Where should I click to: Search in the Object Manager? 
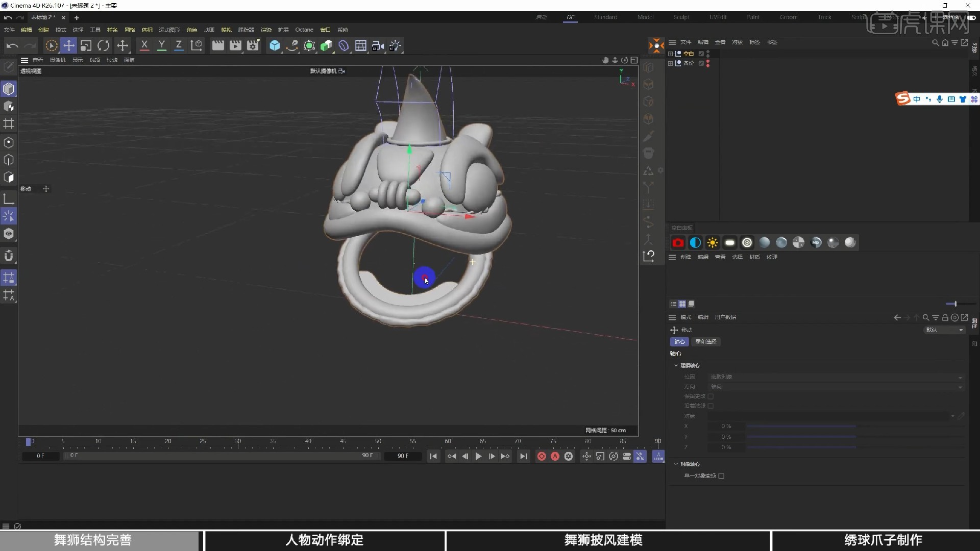pyautogui.click(x=935, y=43)
